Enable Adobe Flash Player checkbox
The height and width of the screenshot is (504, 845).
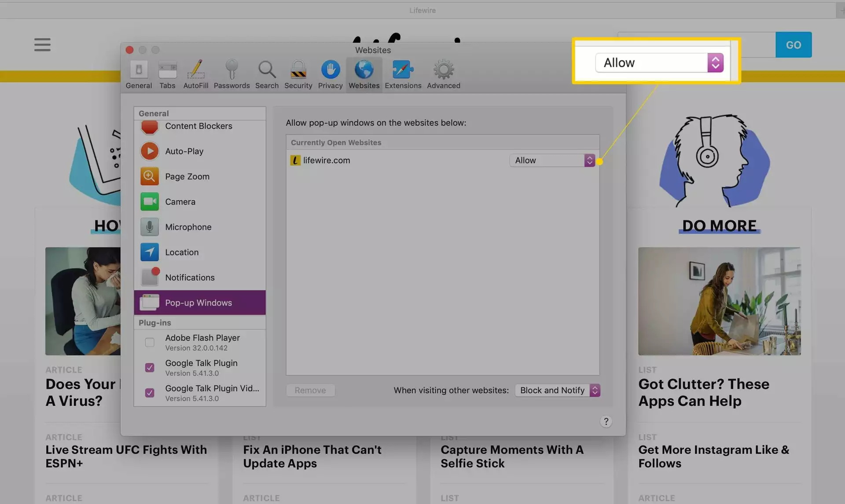point(150,342)
